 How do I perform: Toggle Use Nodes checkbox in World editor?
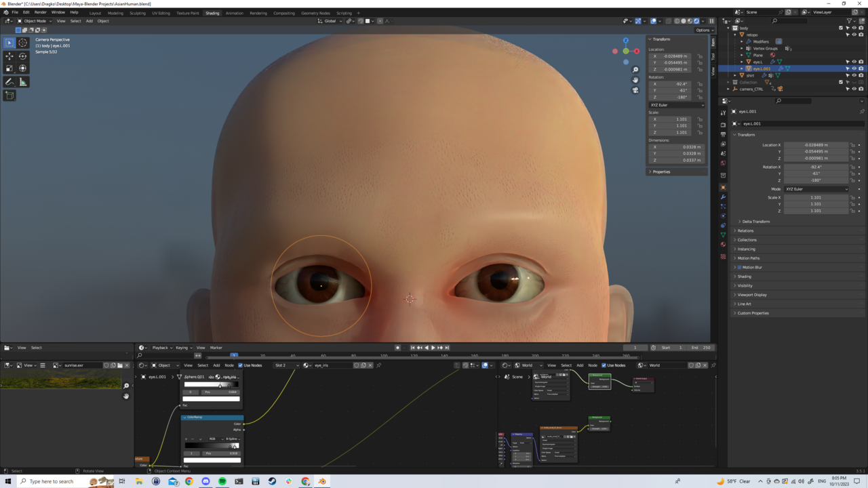[604, 365]
